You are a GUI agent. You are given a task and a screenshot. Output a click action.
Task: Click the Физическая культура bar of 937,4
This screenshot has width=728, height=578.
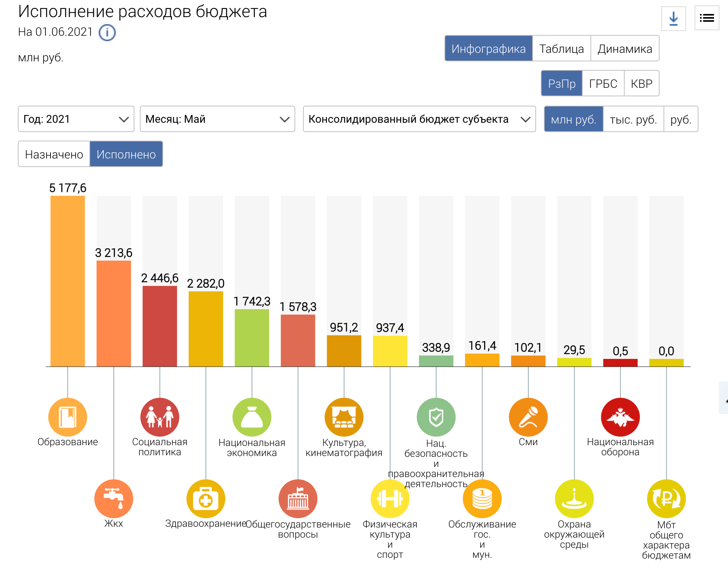(390, 351)
